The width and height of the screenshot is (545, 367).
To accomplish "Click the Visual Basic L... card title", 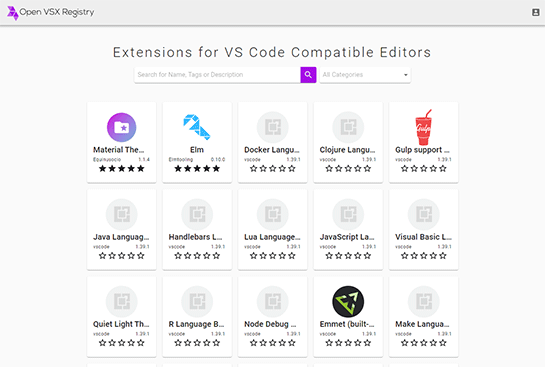I will (x=423, y=237).
